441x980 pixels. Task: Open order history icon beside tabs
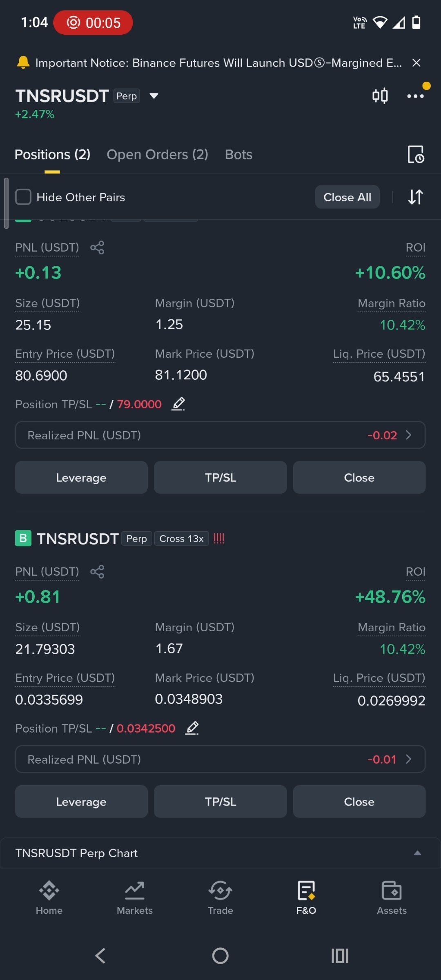pos(416,154)
